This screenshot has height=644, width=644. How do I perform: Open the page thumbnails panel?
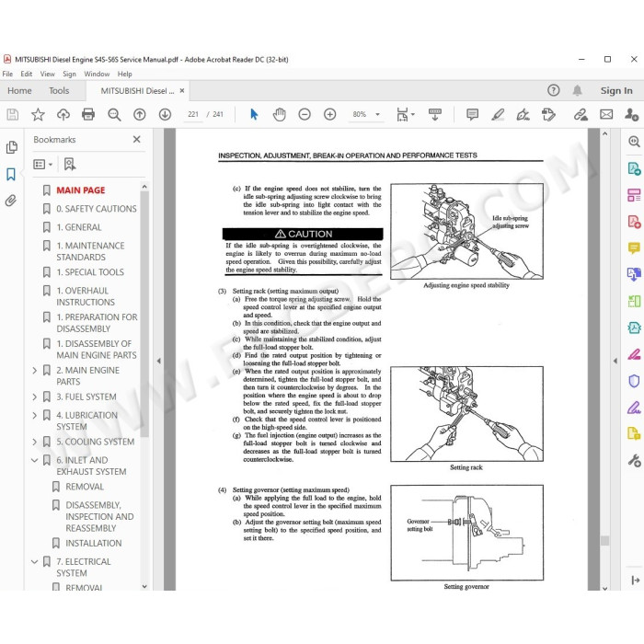11,147
